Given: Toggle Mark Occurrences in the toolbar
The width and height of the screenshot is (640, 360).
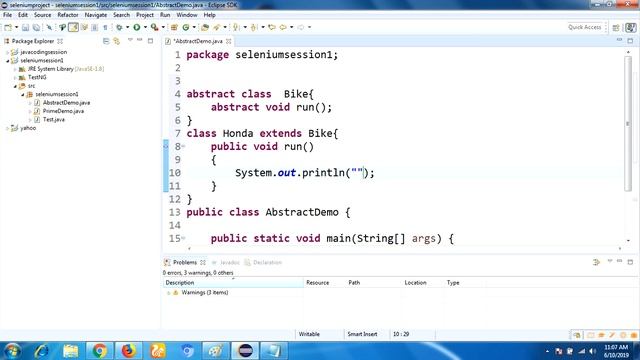Looking at the screenshot, I should tap(73, 27).
